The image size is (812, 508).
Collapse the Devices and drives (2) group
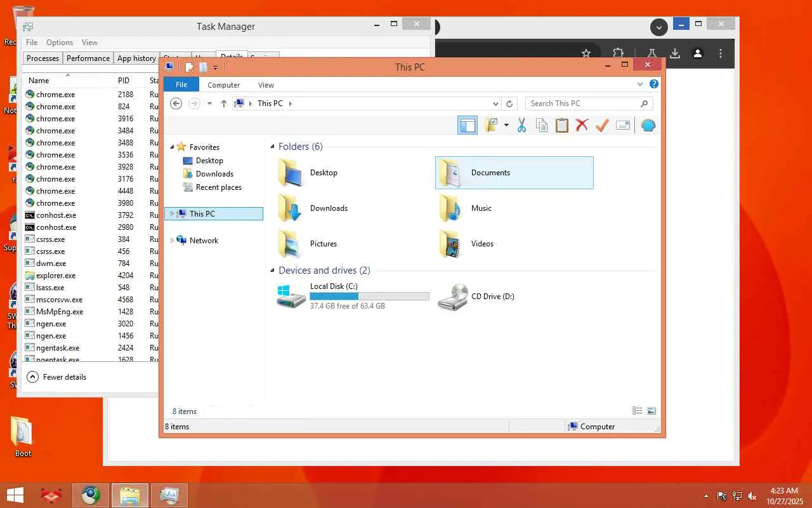tap(272, 271)
